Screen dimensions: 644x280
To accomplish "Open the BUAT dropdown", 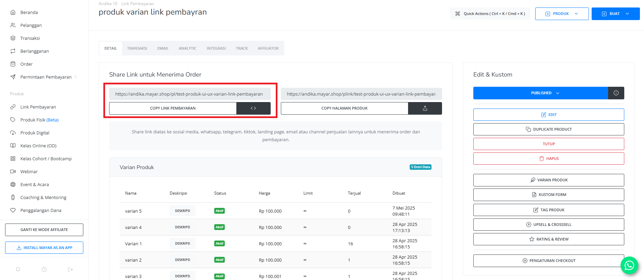I will (615, 14).
